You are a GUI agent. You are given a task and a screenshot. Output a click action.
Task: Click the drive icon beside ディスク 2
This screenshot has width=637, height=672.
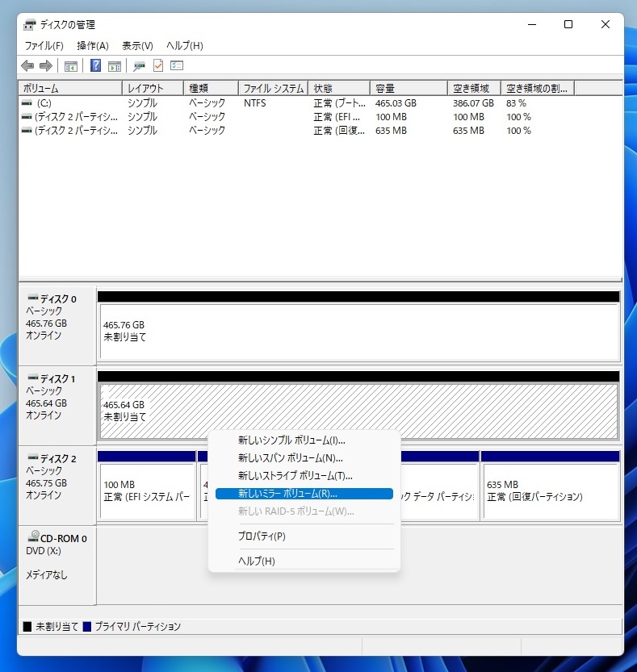click(x=32, y=457)
